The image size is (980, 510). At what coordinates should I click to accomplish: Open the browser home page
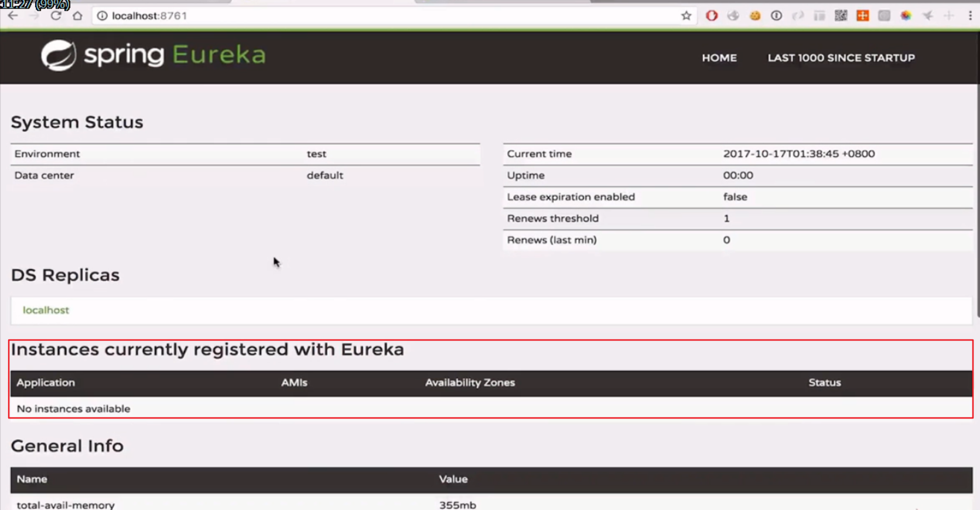click(x=77, y=16)
